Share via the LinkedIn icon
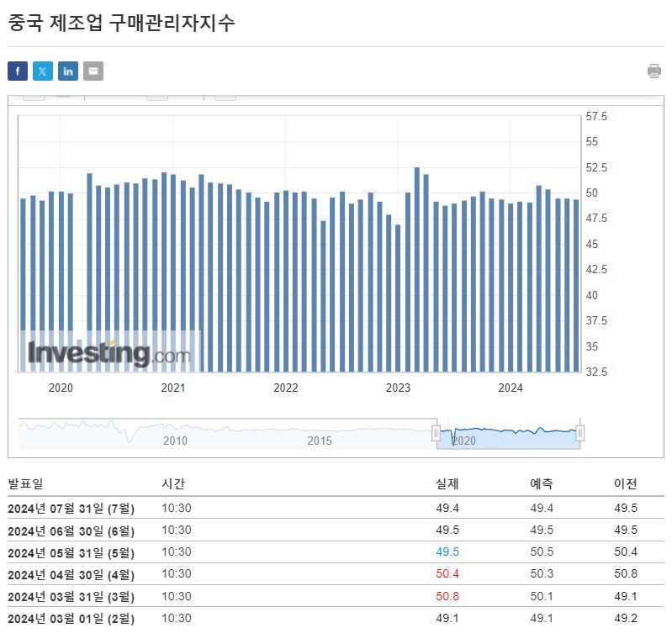The image size is (672, 644). tap(68, 71)
